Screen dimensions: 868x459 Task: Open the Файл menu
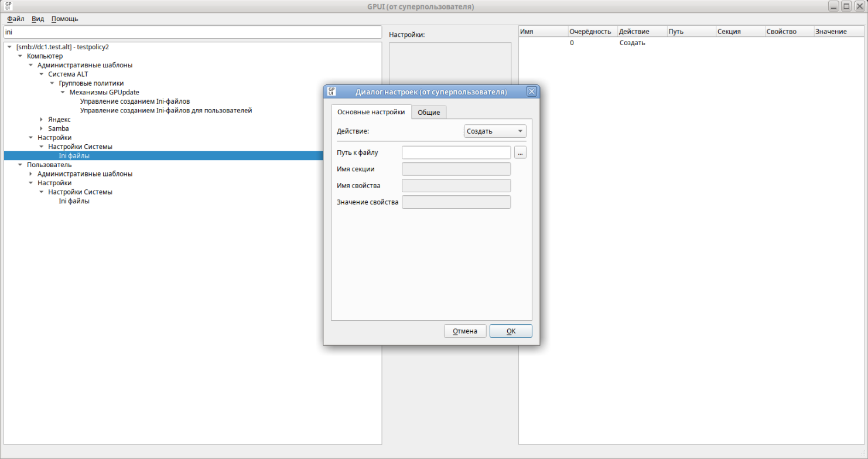(x=16, y=19)
